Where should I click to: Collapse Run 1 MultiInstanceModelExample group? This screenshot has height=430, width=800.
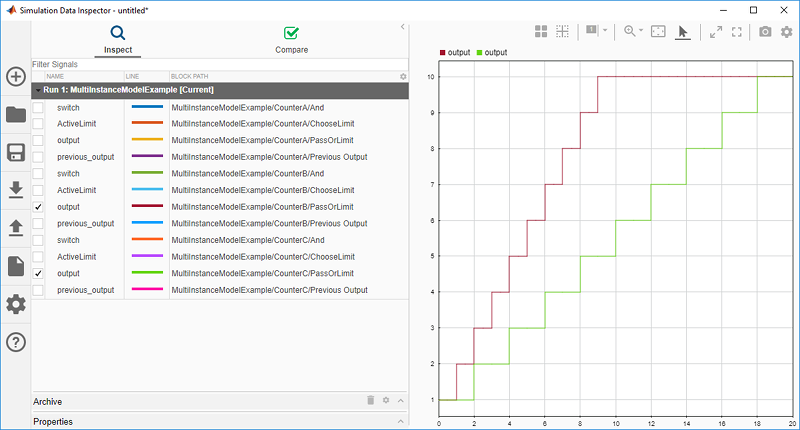pos(38,90)
